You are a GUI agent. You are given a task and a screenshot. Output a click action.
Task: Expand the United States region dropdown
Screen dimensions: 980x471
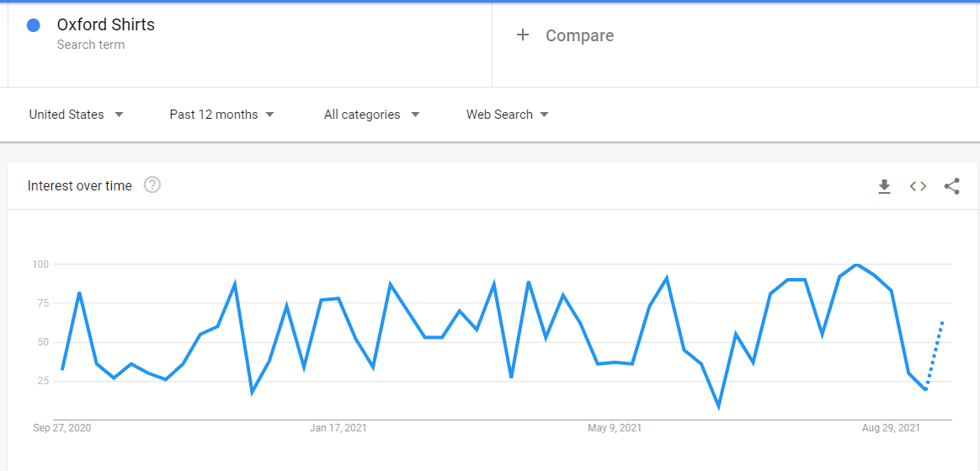click(77, 115)
